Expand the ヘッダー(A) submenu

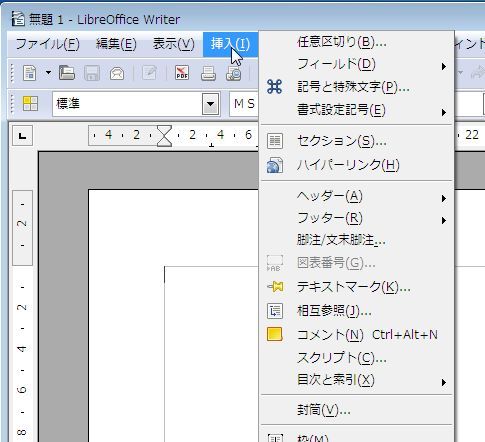357,196
